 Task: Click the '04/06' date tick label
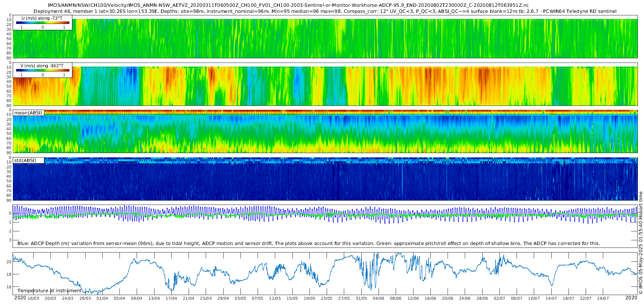pos(379,298)
